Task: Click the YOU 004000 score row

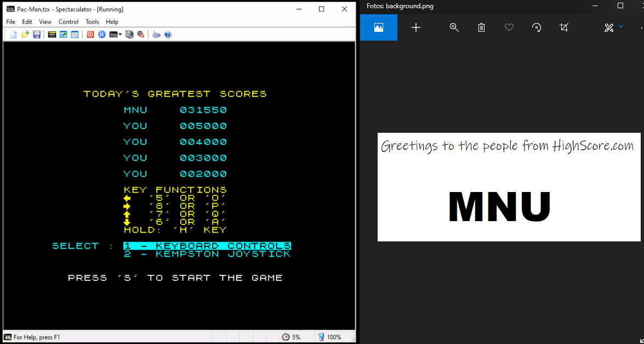Action: click(175, 142)
